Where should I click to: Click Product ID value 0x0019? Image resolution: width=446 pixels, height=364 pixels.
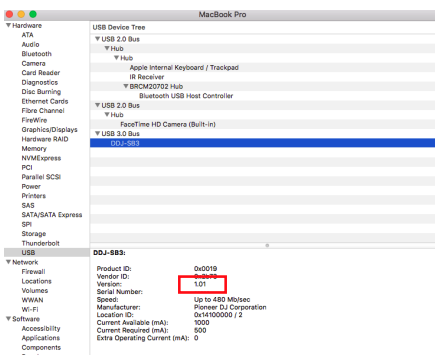[205, 268]
